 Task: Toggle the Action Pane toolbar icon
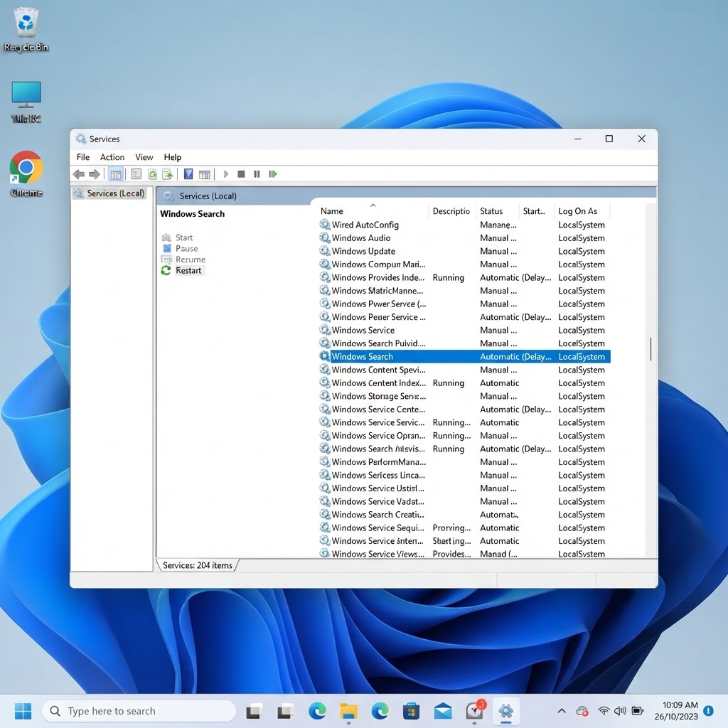(x=204, y=174)
